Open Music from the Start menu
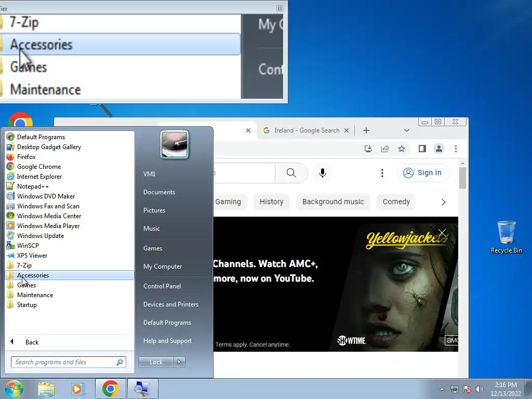The height and width of the screenshot is (399, 532). [x=152, y=229]
